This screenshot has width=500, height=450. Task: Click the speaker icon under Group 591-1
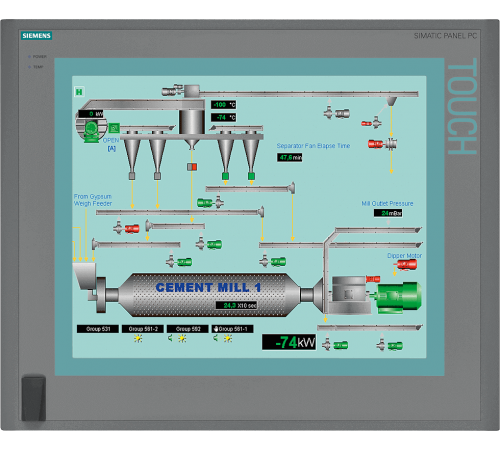pos(216,338)
